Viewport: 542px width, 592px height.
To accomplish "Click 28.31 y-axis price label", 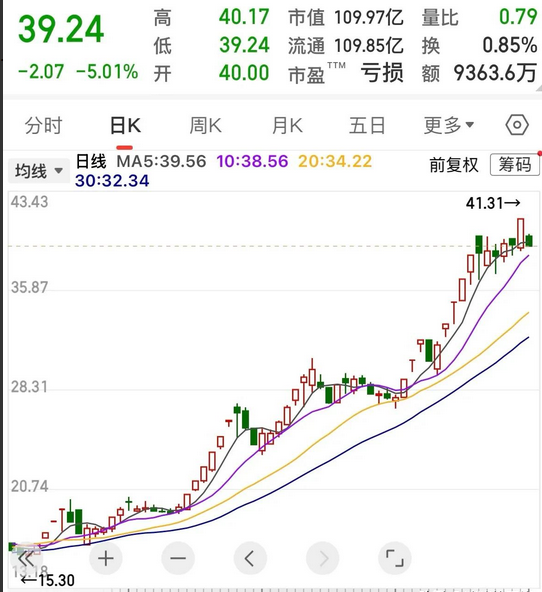I will point(29,387).
